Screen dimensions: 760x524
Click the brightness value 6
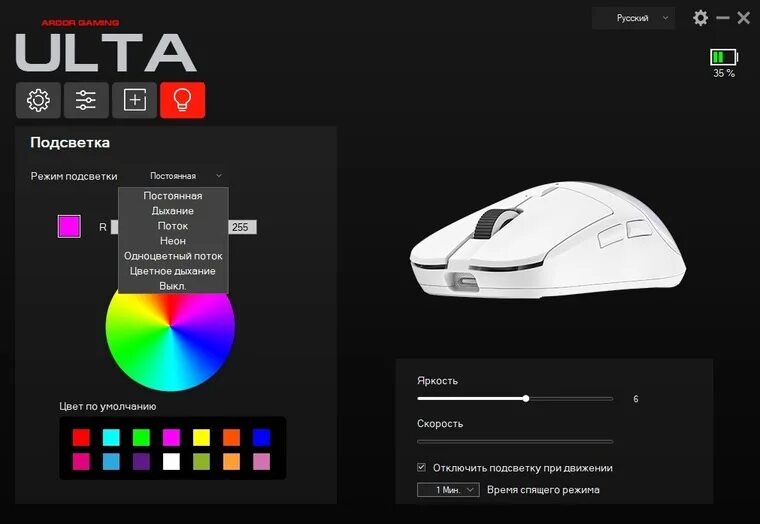[x=635, y=399]
